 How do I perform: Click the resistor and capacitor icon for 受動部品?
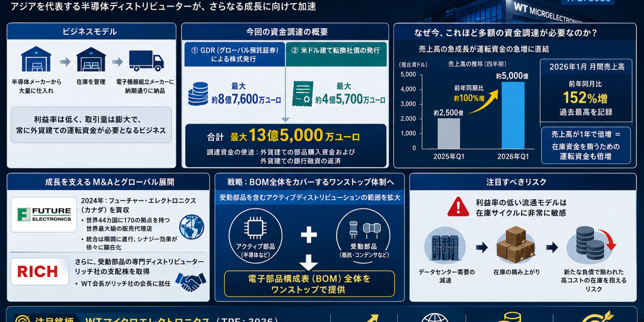click(364, 229)
